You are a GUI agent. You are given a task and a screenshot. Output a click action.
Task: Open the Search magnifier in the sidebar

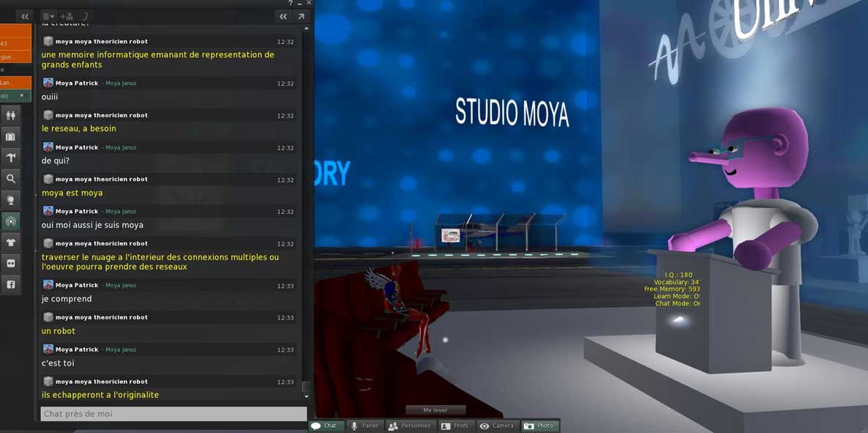[x=11, y=179]
